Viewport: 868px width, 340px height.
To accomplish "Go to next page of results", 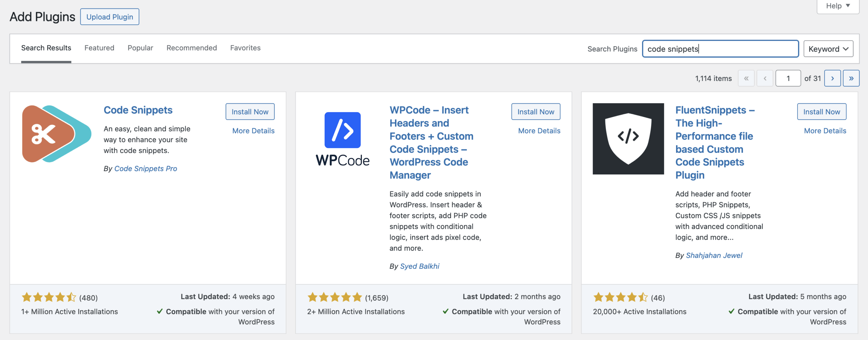I will 832,79.
